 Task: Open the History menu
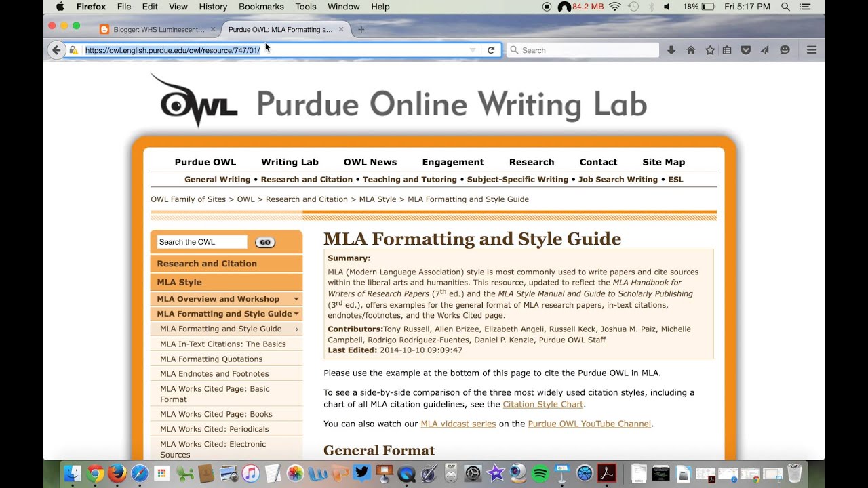pyautogui.click(x=213, y=7)
